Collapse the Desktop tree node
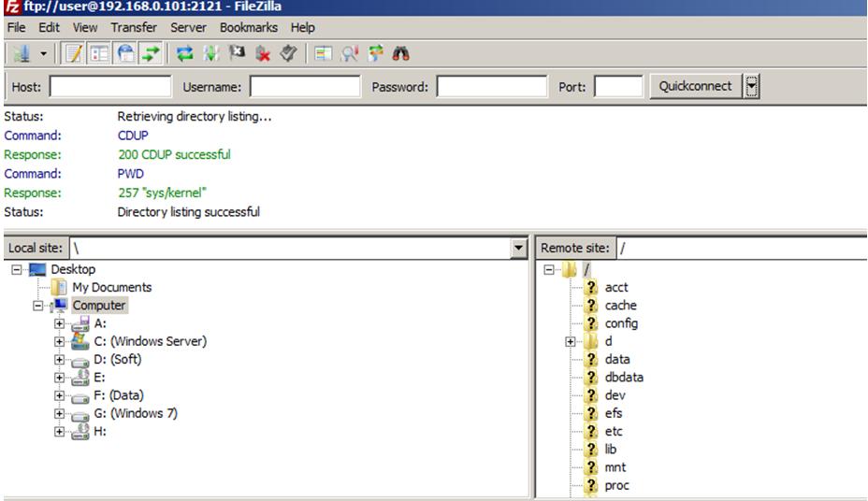The image size is (868, 501). coord(17,269)
